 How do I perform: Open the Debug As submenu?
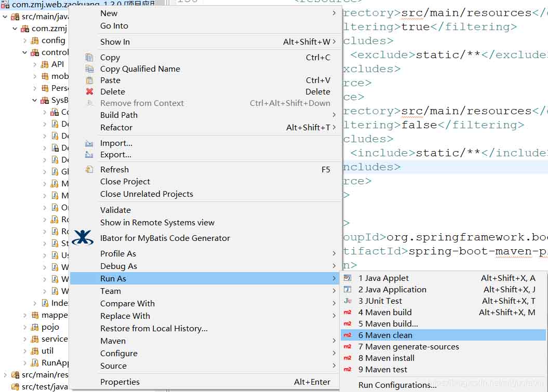[x=118, y=266]
